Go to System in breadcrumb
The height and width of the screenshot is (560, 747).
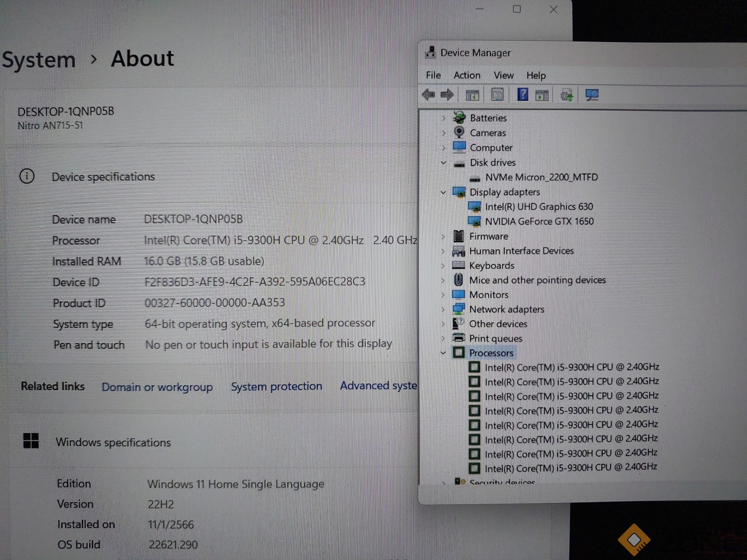39,60
